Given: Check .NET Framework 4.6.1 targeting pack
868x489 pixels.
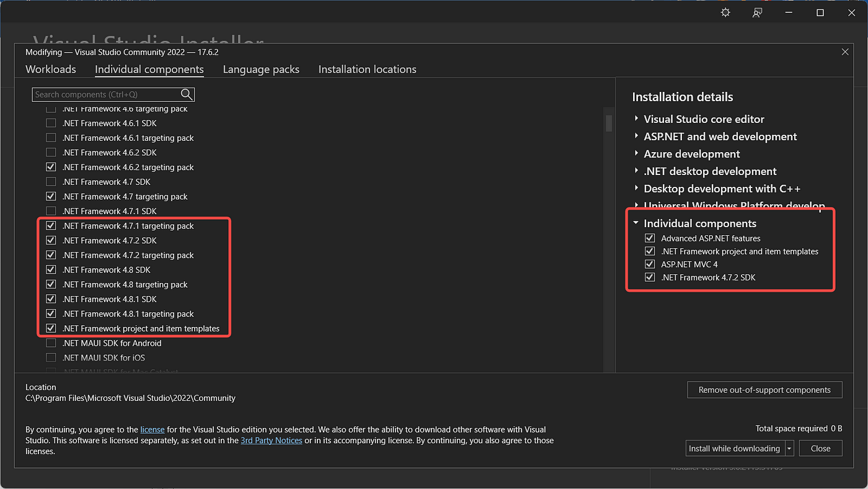Looking at the screenshot, I should (51, 138).
